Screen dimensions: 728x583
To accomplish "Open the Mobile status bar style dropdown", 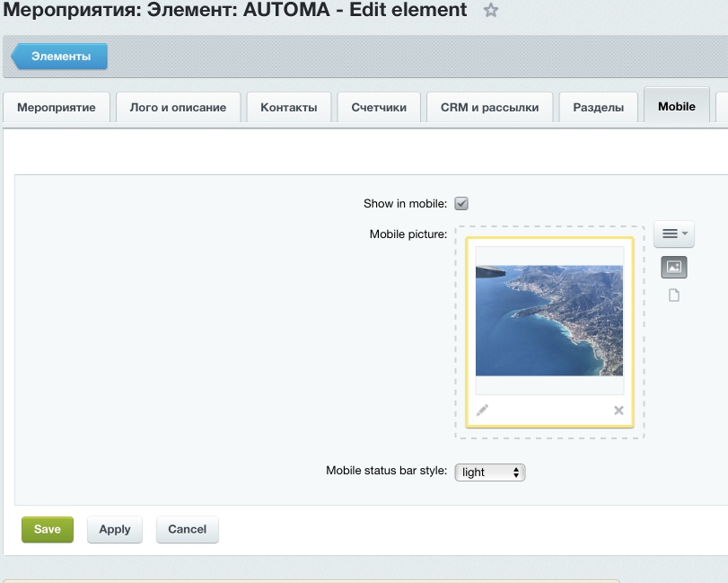I will (489, 473).
